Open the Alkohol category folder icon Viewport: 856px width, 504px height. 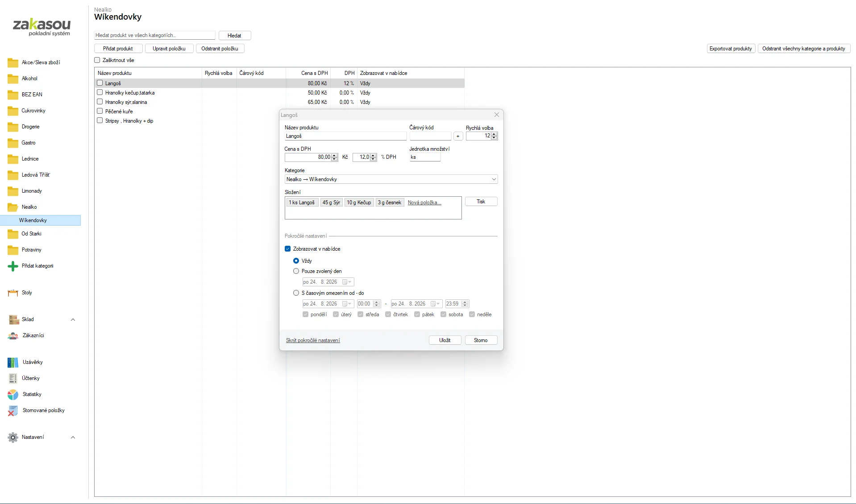(13, 79)
